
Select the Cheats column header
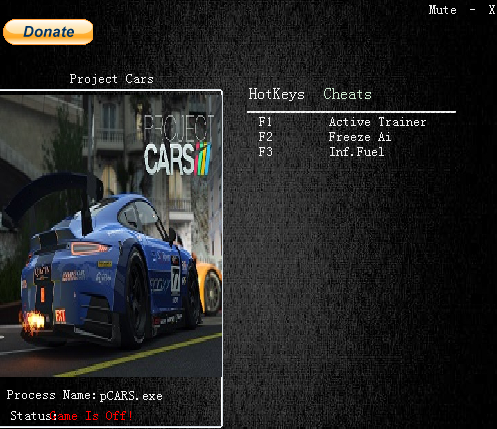(x=347, y=94)
